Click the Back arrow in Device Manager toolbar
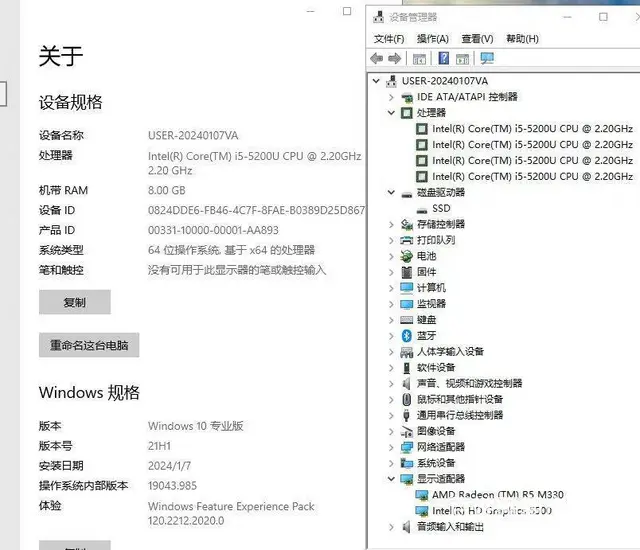640x550 pixels. tap(376, 59)
